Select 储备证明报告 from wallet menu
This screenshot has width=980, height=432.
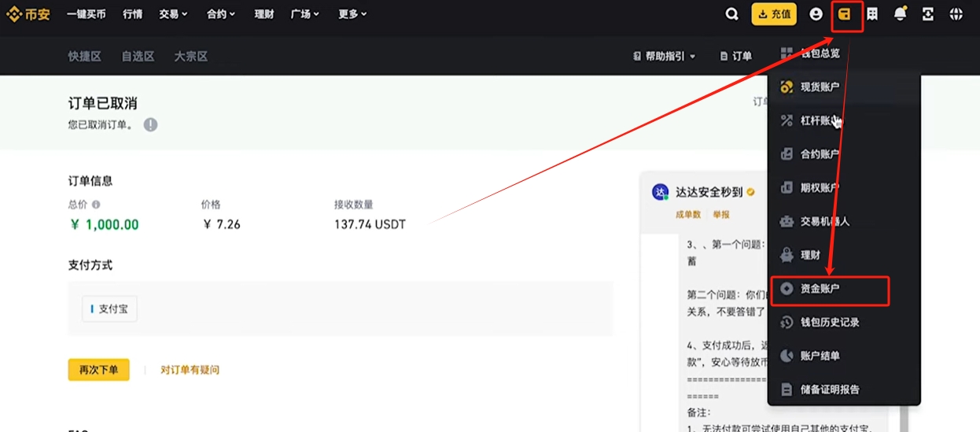[844, 390]
